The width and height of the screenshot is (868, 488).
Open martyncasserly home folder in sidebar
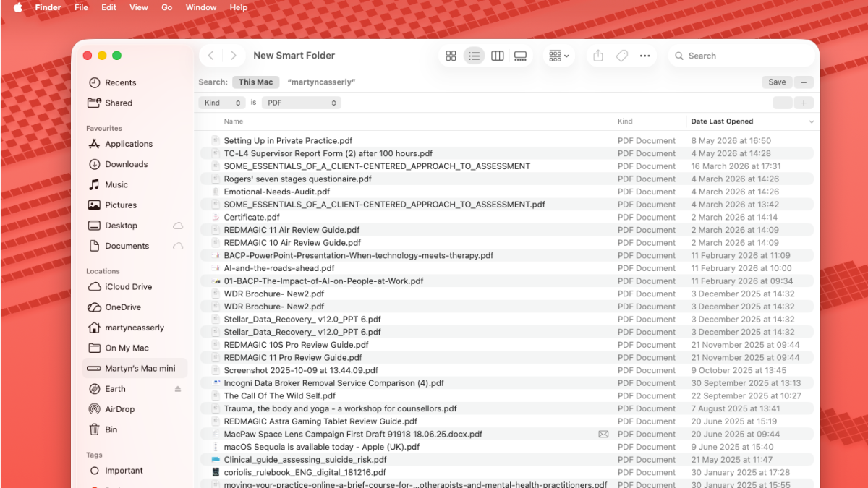(135, 328)
